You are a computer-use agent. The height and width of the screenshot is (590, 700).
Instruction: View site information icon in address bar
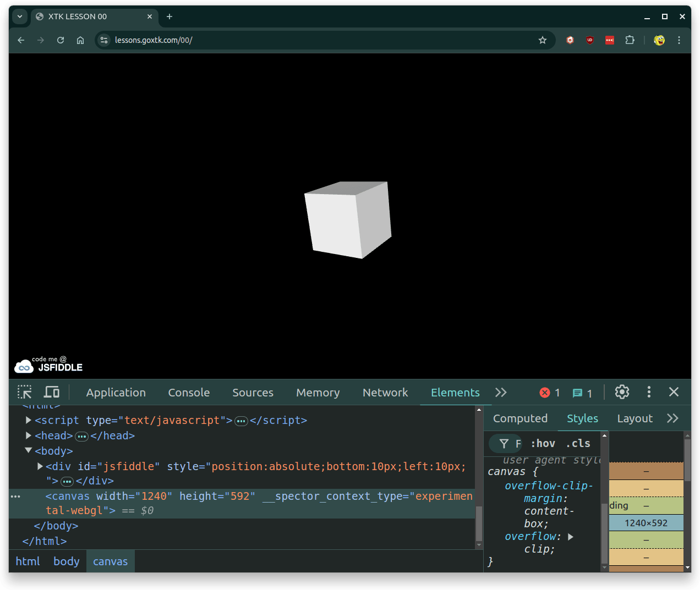click(104, 40)
